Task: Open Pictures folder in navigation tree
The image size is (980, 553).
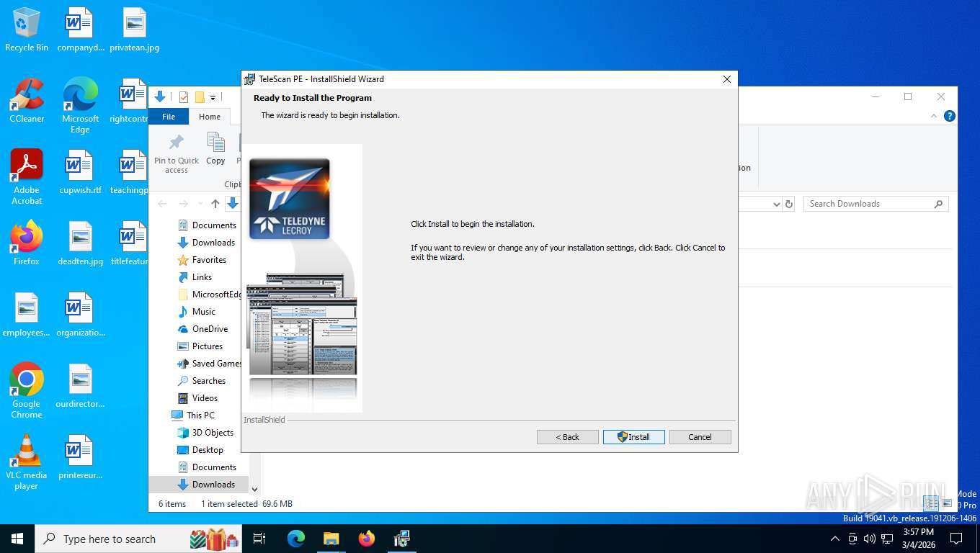Action: 200,346
